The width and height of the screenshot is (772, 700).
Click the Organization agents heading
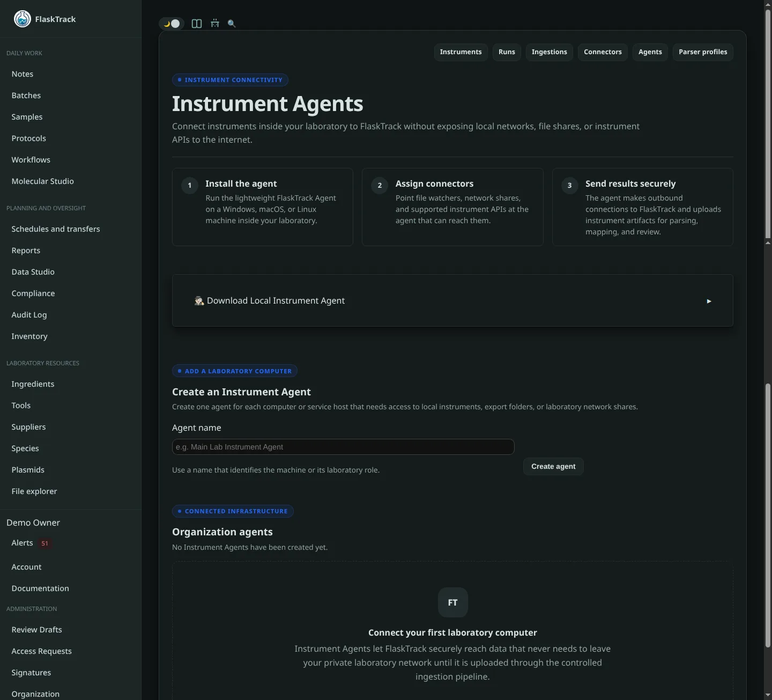click(x=222, y=532)
